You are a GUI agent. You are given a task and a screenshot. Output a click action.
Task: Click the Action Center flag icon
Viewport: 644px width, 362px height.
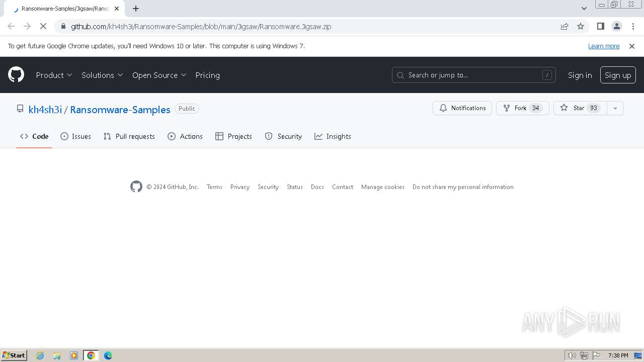tap(596, 355)
